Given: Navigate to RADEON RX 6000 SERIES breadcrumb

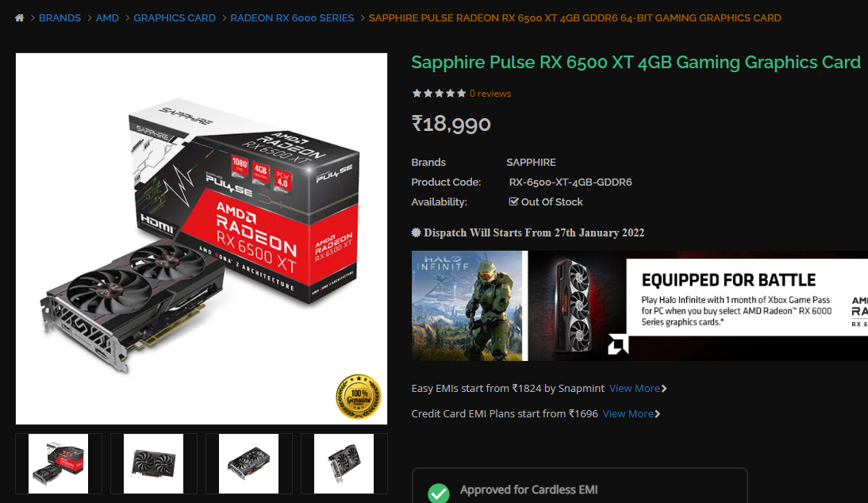Looking at the screenshot, I should coord(292,17).
